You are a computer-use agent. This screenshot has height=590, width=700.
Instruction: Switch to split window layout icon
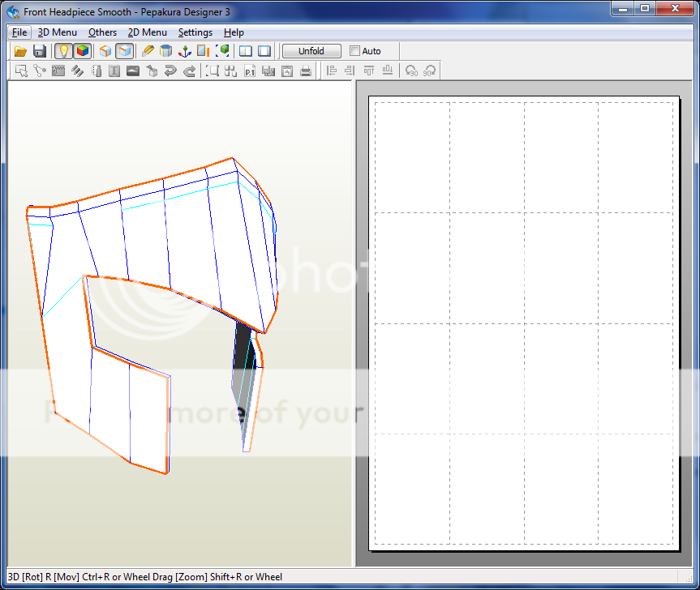246,51
